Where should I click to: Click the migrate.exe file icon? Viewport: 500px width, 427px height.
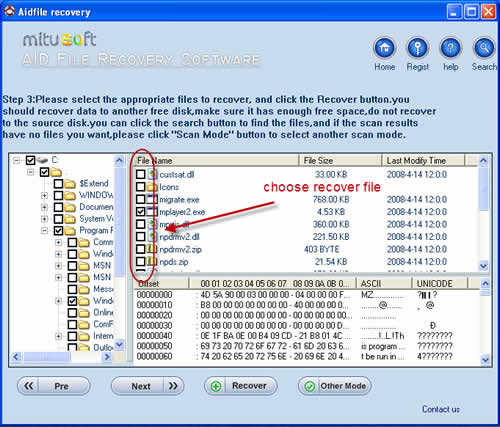click(153, 199)
